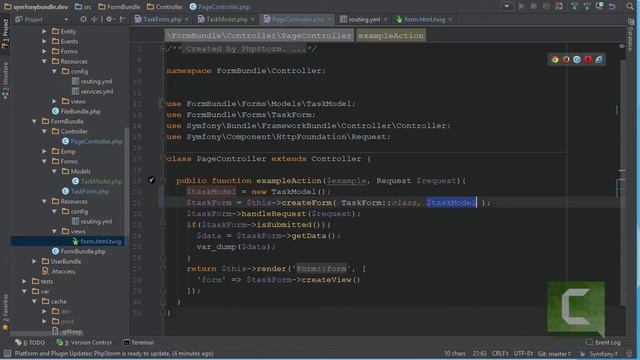Click the Controller breadcrumb in navigation bar
Screen dimensions: 640x360
pyautogui.click(x=164, y=7)
